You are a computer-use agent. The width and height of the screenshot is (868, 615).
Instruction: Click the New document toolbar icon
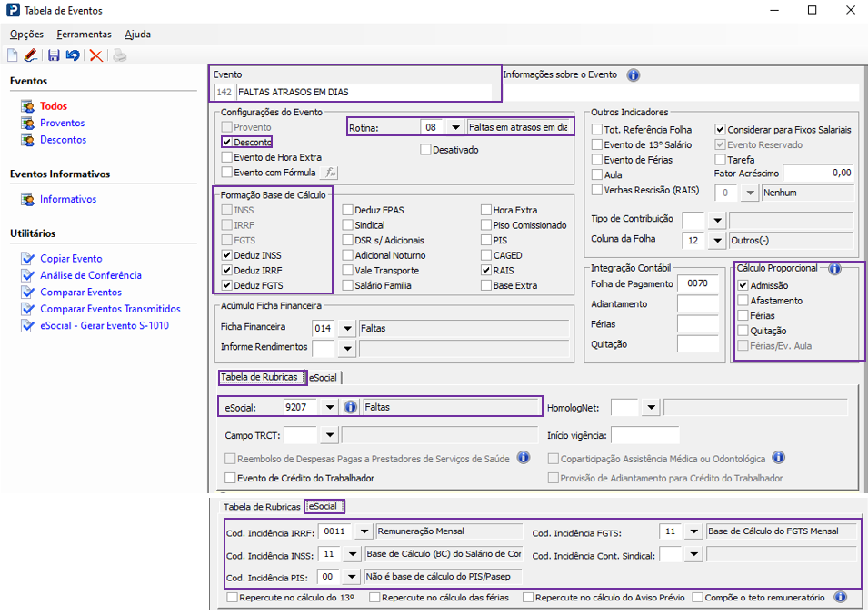13,55
